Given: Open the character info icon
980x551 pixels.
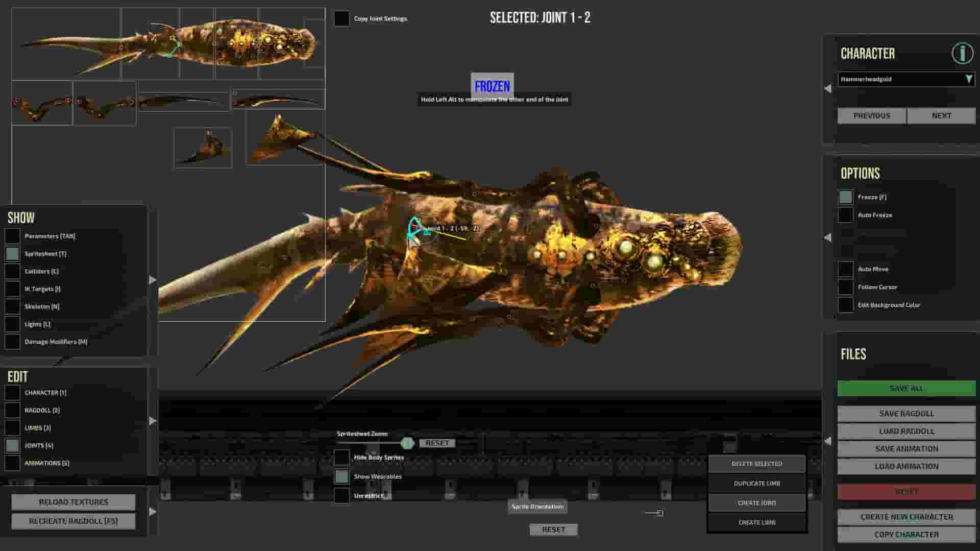Looking at the screenshot, I should click(962, 52).
